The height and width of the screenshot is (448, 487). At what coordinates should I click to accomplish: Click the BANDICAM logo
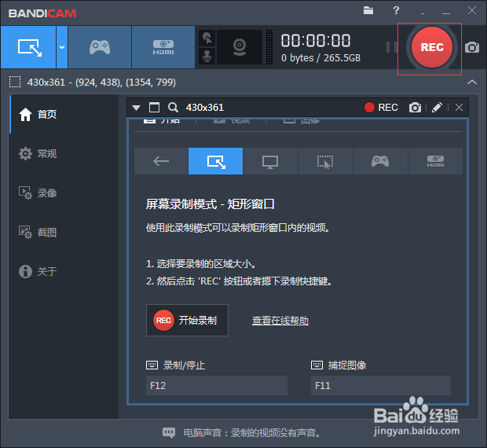[42, 13]
